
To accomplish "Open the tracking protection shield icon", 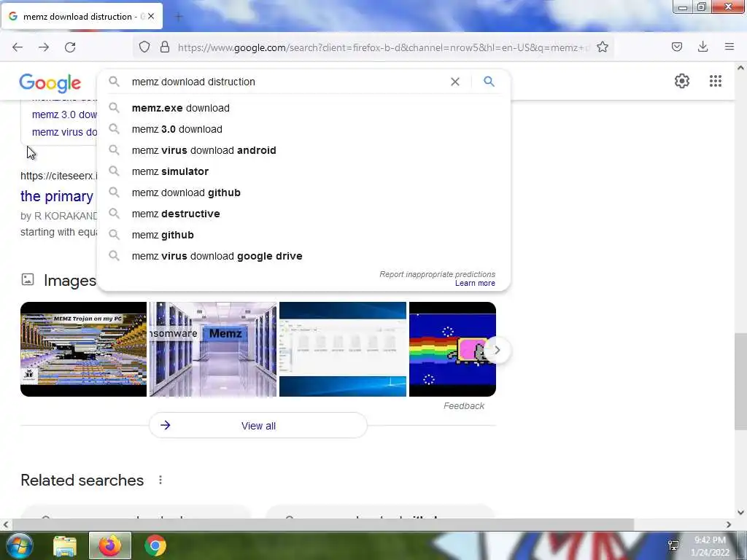I will tap(144, 47).
